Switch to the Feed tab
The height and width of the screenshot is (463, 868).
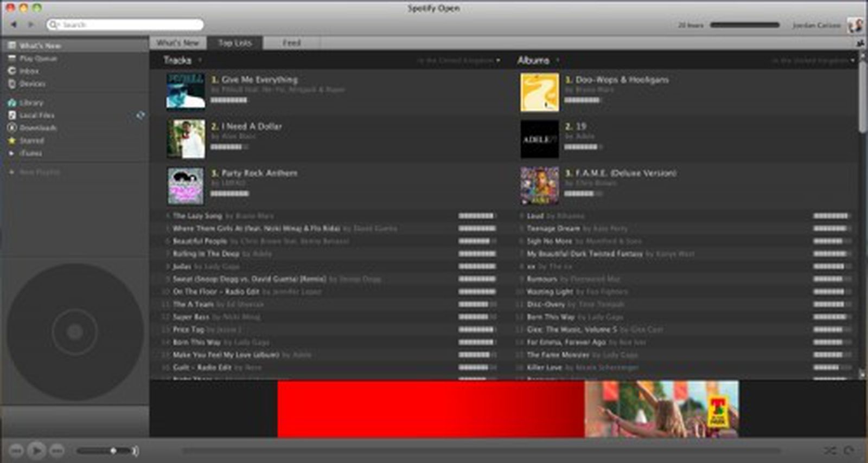(x=292, y=43)
